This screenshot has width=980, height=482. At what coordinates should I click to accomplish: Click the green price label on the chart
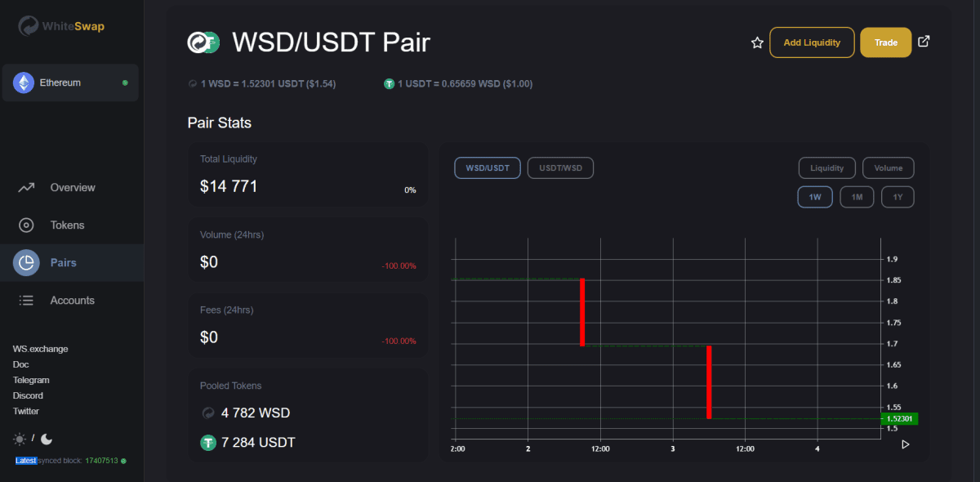pos(899,417)
